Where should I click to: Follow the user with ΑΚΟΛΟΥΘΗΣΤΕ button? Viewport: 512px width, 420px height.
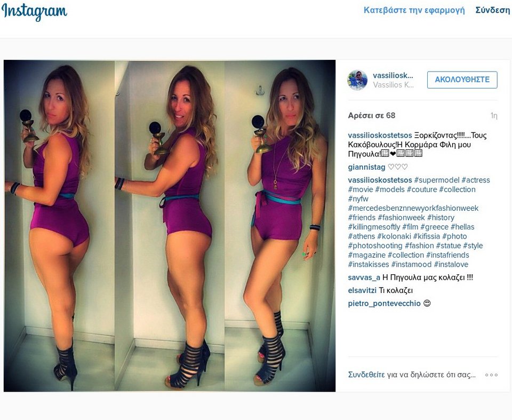point(462,80)
